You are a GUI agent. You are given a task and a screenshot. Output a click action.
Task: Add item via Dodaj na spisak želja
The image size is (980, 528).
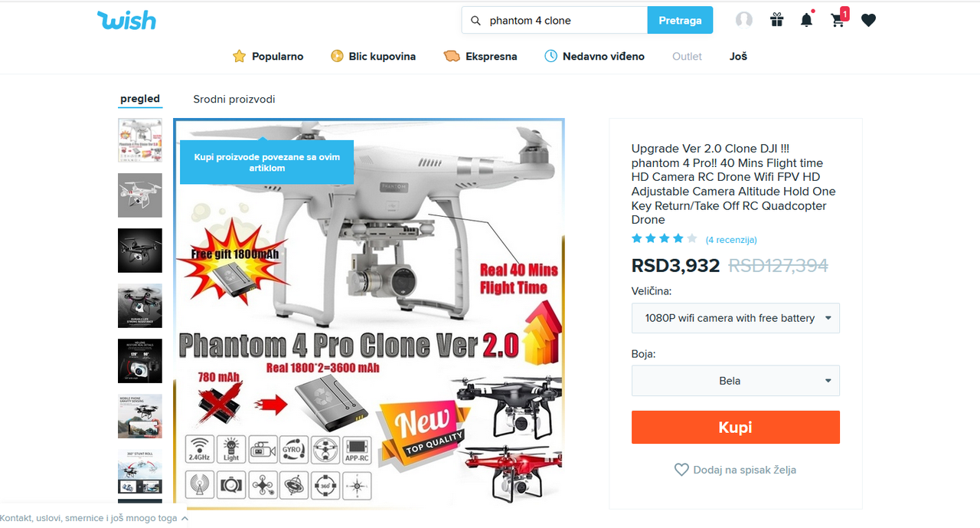tap(735, 470)
